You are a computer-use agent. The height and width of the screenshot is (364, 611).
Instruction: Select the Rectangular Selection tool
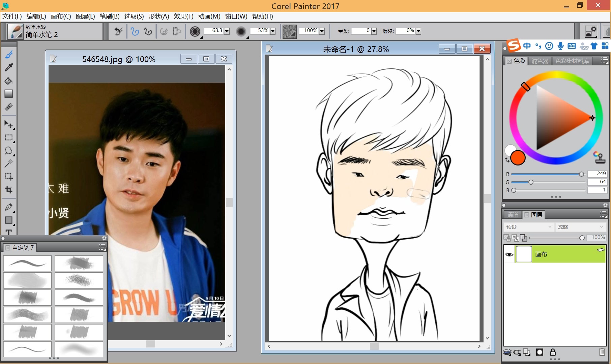[x=9, y=138]
